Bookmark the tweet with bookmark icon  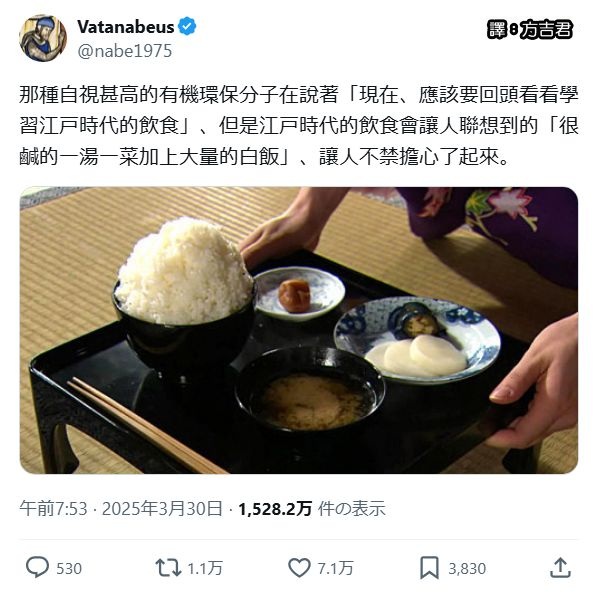(x=429, y=568)
